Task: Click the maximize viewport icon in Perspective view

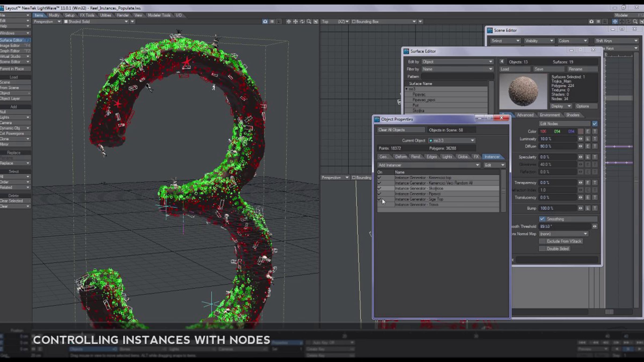Action: click(316, 21)
